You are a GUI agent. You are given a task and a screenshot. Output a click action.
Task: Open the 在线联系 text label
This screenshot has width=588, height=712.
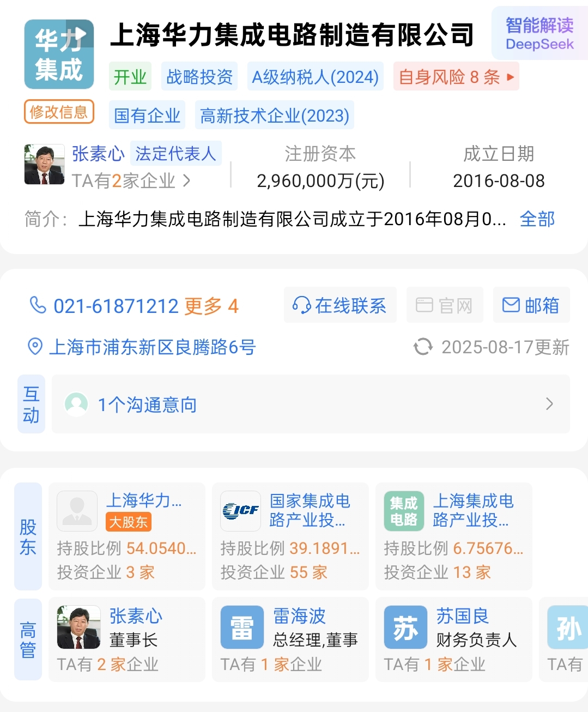(350, 305)
